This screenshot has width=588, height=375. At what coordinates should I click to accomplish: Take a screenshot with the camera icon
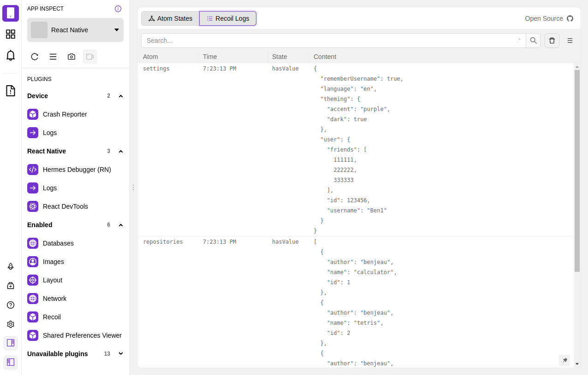pyautogui.click(x=71, y=57)
